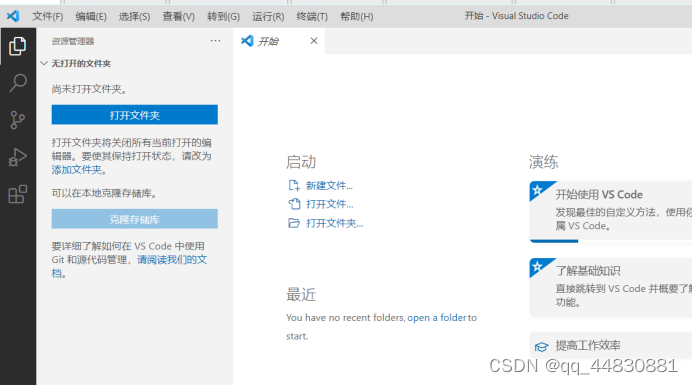Open the Explorer view in activity bar
The width and height of the screenshot is (693, 385).
(x=18, y=46)
